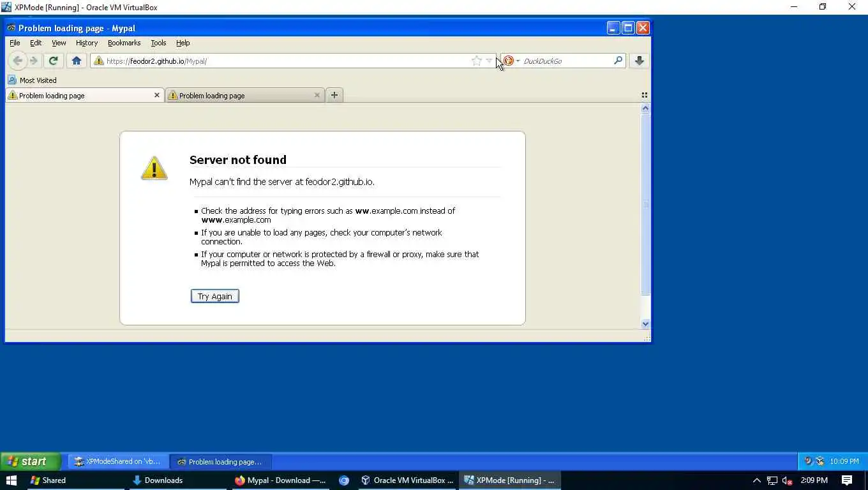Screen dimensions: 868x490
Task: Open the Bookmarks menu
Action: 124,43
